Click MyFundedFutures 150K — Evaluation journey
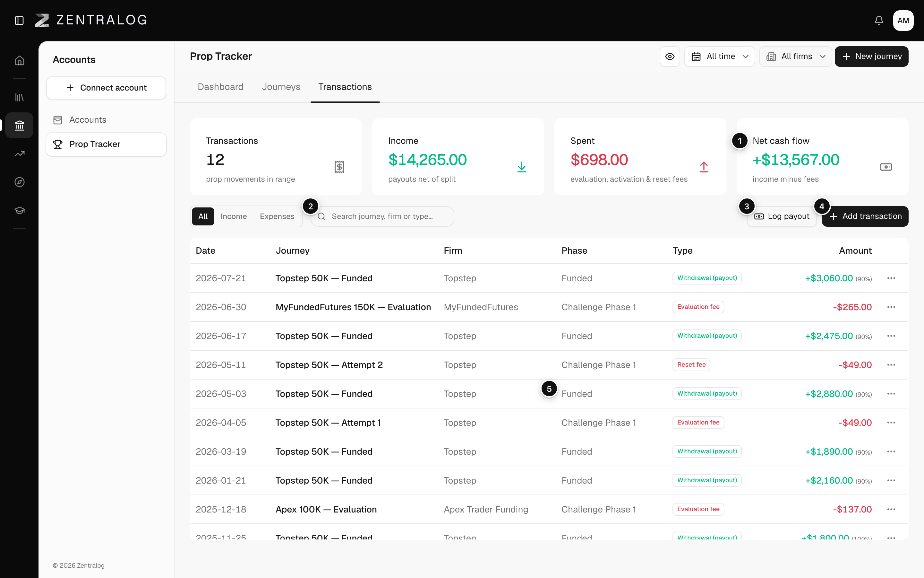The height and width of the screenshot is (578, 924). click(353, 307)
